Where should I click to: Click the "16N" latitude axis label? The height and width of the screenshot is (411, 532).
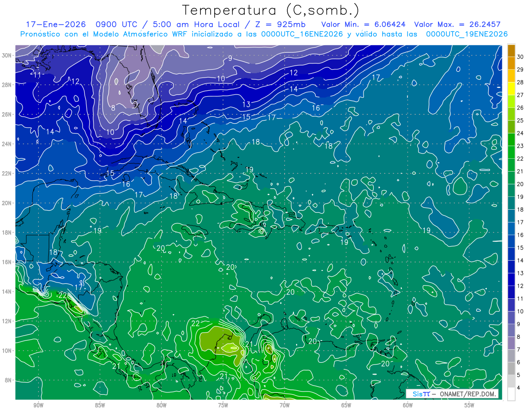[8, 262]
